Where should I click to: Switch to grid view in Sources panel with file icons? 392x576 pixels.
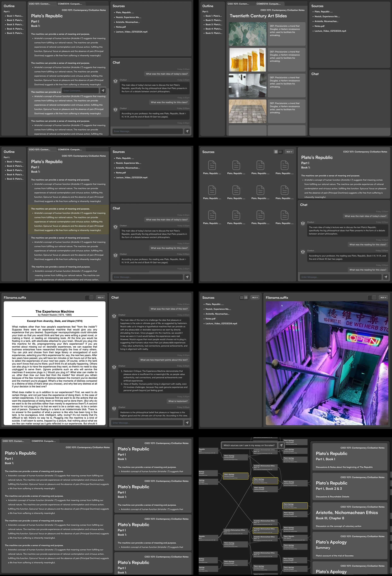pyautogui.click(x=276, y=152)
